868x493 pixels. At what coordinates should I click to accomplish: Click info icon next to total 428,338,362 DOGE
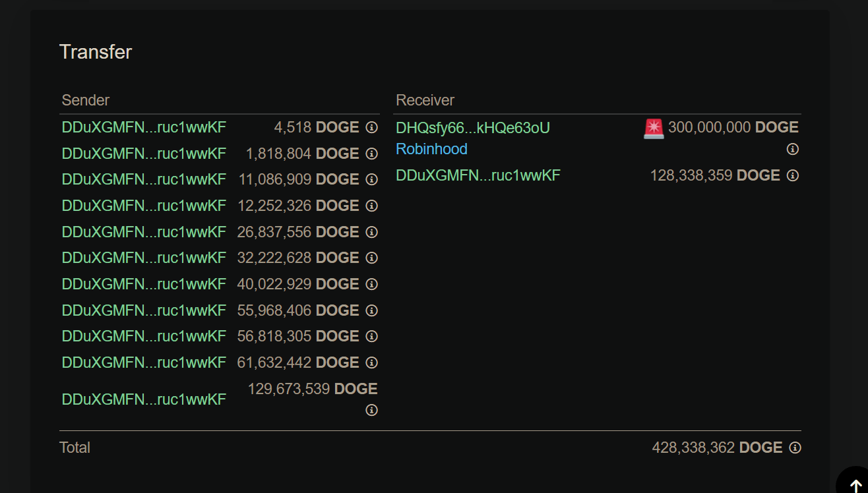(x=795, y=448)
